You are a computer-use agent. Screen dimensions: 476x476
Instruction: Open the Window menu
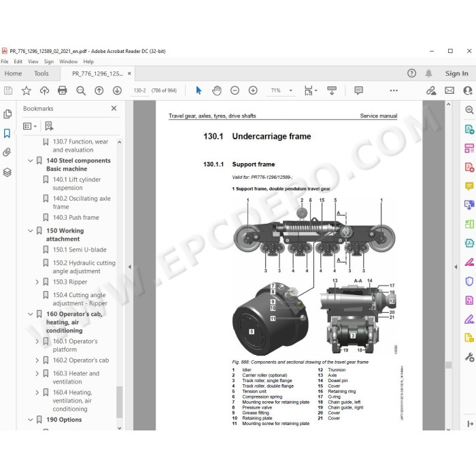pos(68,61)
